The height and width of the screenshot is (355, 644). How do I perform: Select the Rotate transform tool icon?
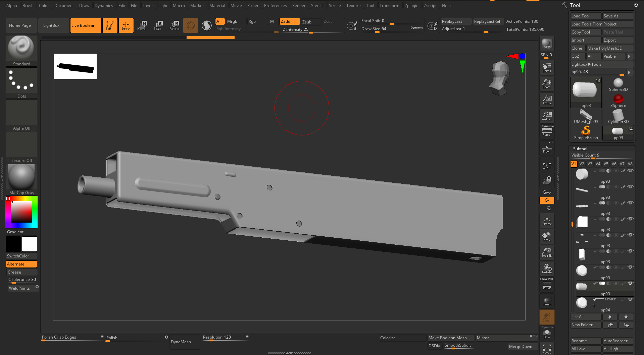(x=175, y=25)
